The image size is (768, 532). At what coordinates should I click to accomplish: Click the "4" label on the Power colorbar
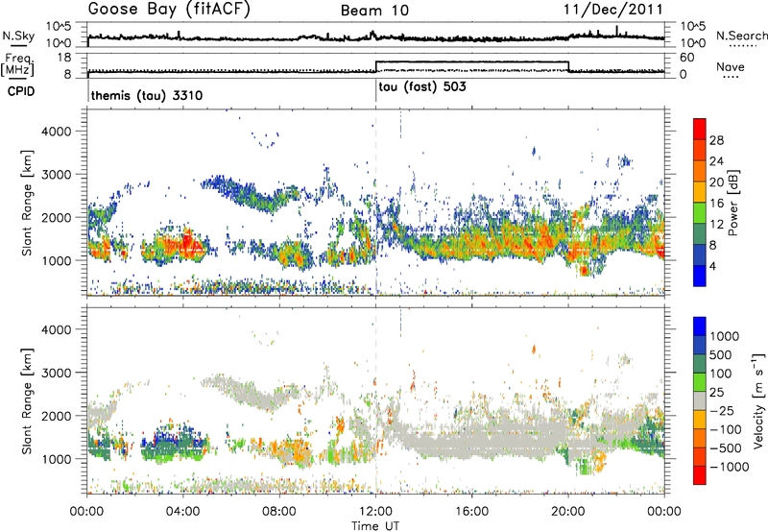click(712, 266)
